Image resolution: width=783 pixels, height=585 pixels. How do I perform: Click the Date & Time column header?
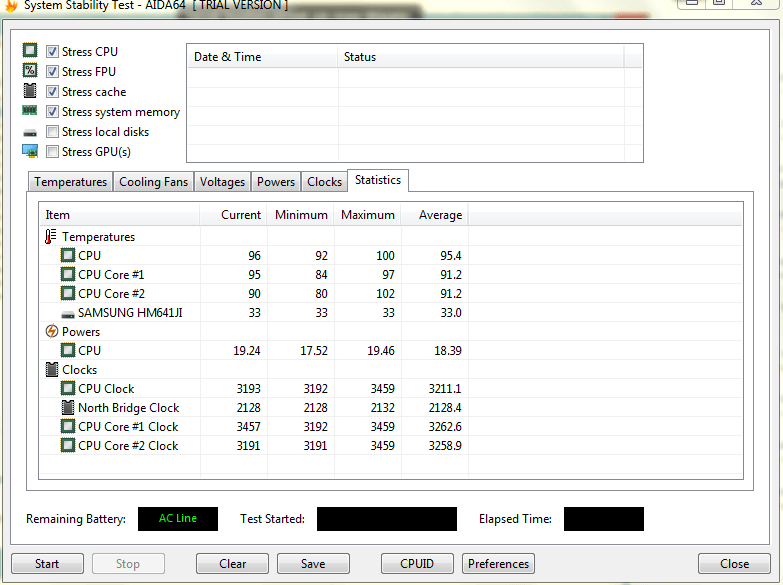tap(262, 57)
